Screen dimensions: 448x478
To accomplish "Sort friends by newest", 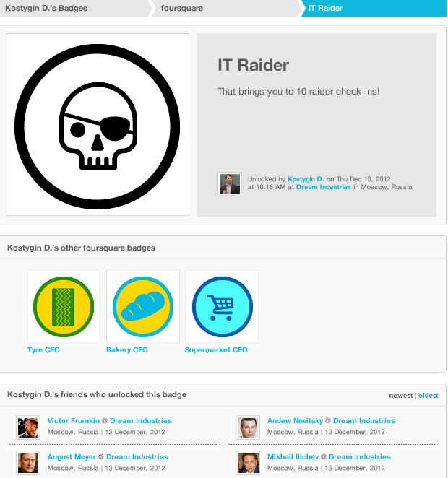I will [401, 396].
